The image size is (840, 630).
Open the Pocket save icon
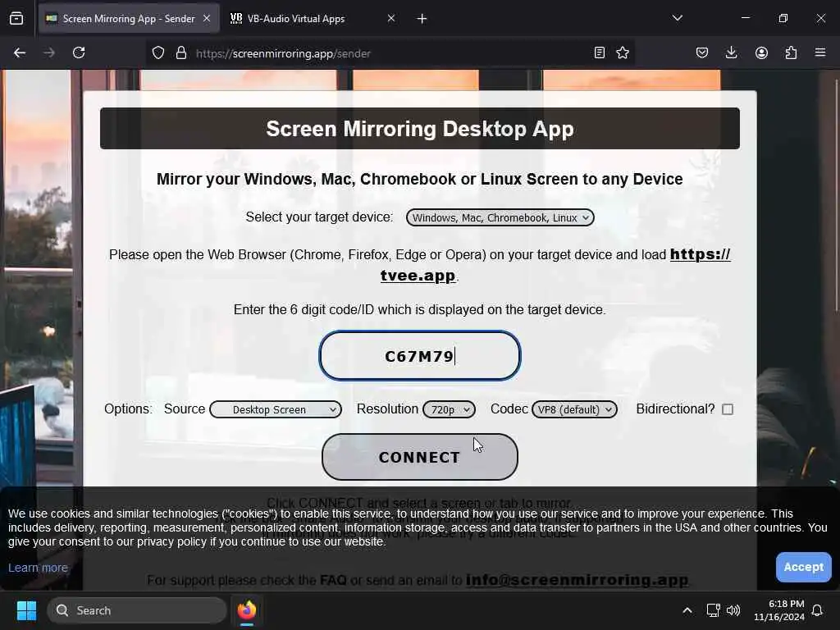point(702,52)
